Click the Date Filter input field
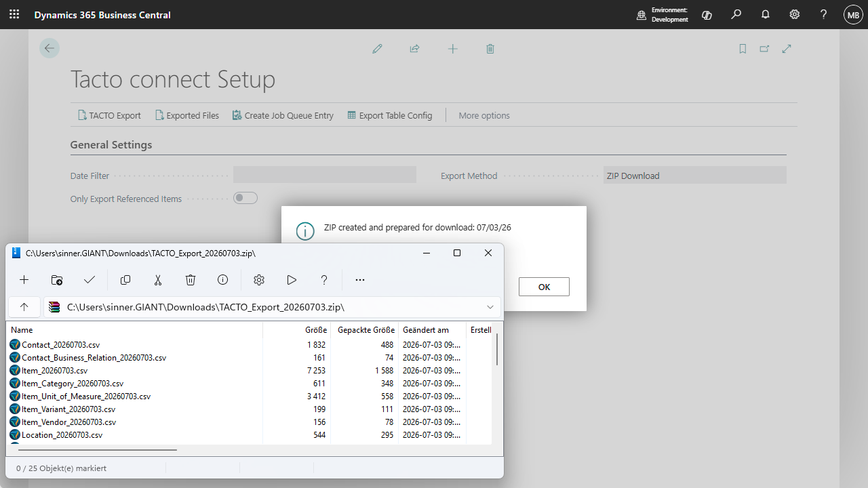868x488 pixels. [325, 175]
